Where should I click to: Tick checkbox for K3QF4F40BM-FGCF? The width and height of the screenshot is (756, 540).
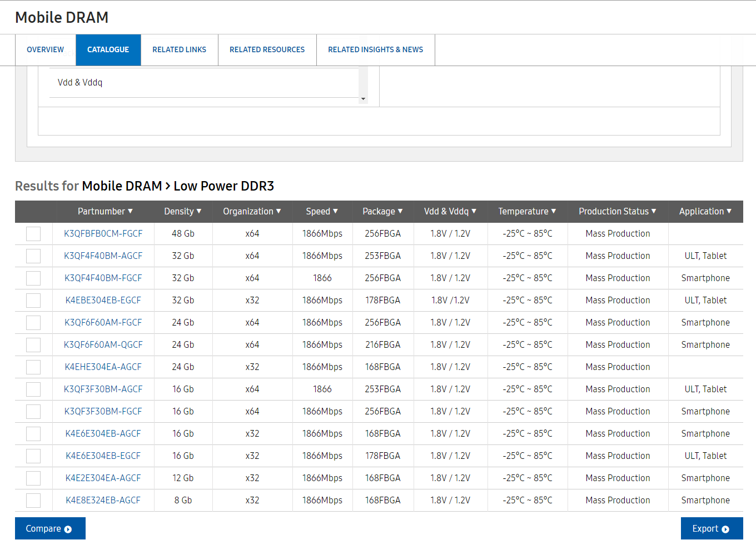click(33, 278)
